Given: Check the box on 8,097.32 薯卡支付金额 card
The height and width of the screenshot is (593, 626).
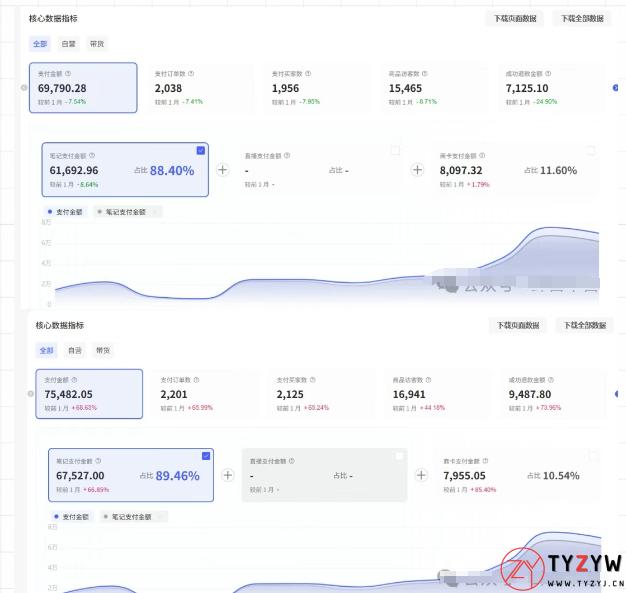Looking at the screenshot, I should 590,150.
